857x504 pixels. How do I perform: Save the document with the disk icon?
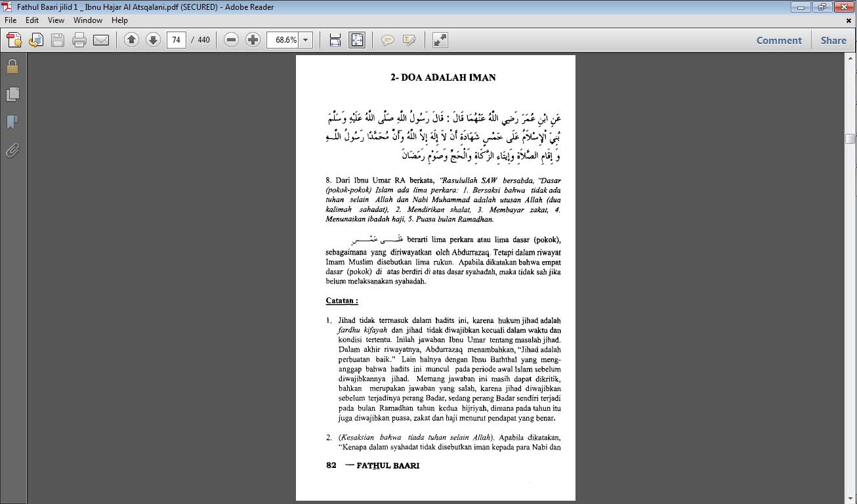point(58,39)
